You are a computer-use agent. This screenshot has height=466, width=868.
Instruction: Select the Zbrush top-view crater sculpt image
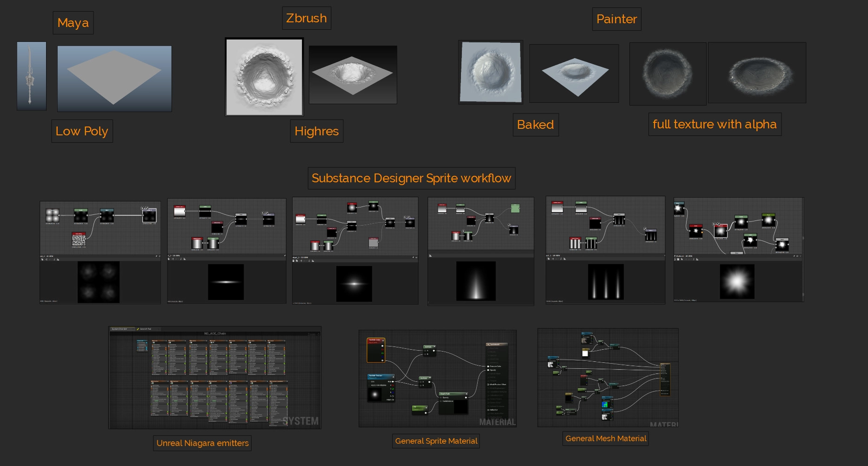[x=264, y=77]
